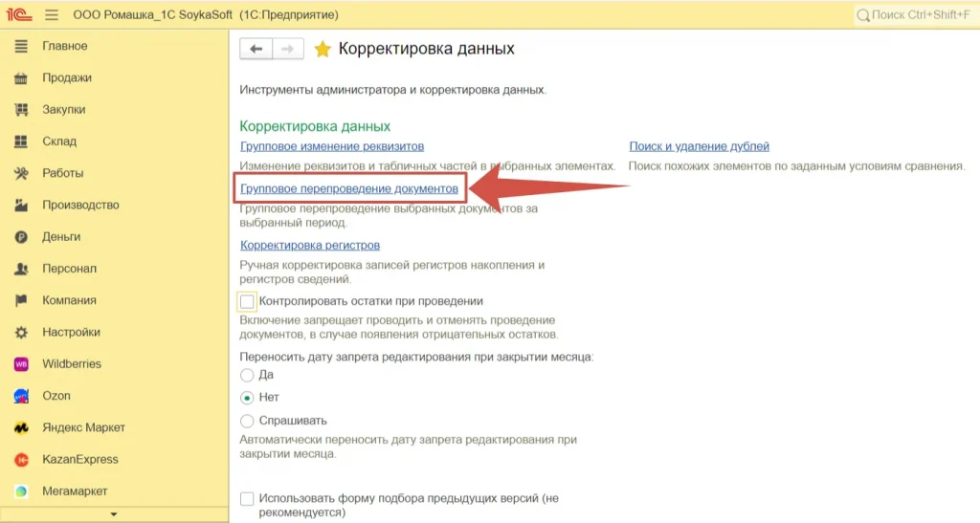The image size is (980, 523).
Task: Expand sidebar with bottom down arrow
Action: point(114,515)
